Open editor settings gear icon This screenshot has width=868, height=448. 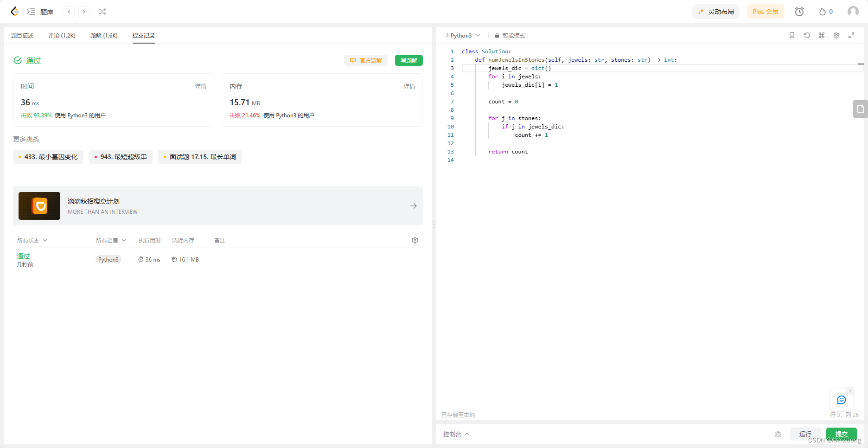836,35
